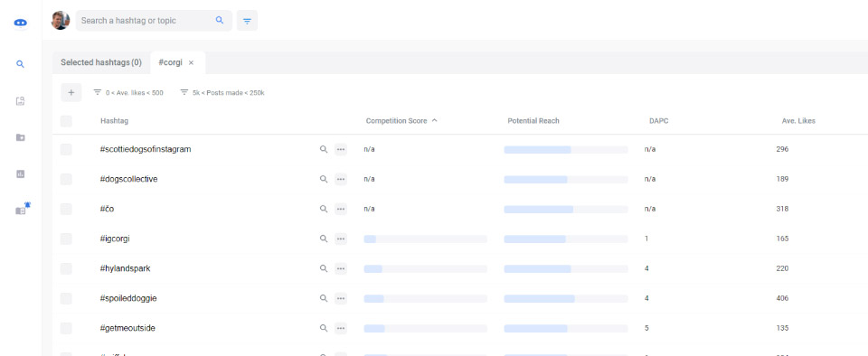This screenshot has width=868, height=356.
Task: Search icon for #dogscollective row
Action: pos(324,179)
